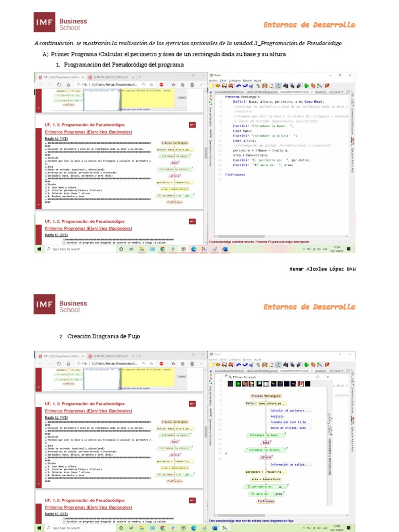
Task: Click browser reload icon in flow diagram screenshot
Action: tap(59, 363)
